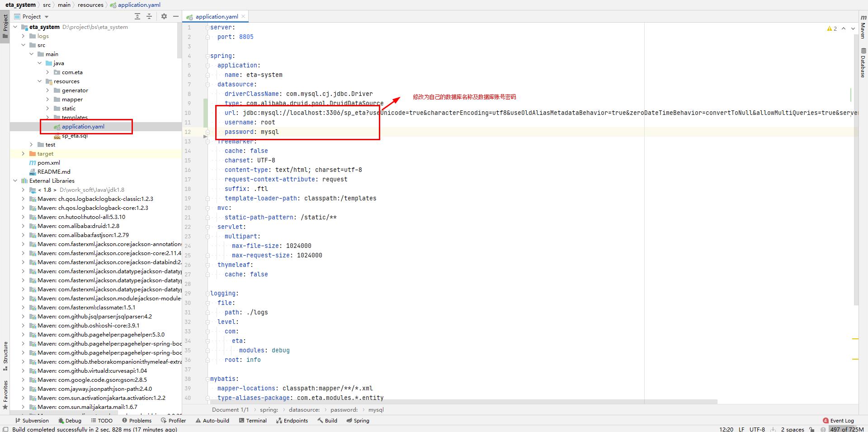Image resolution: width=868 pixels, height=432 pixels.
Task: Click src in the navigation breadcrumb
Action: [47, 5]
